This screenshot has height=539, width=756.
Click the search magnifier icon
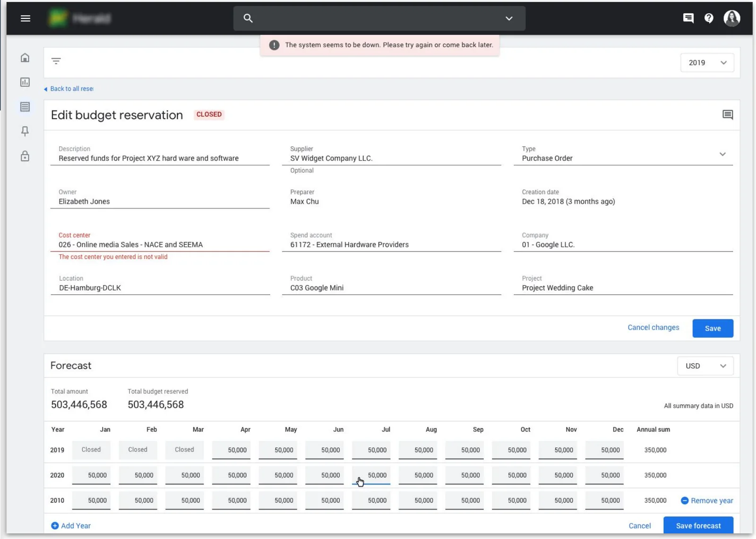(x=248, y=18)
